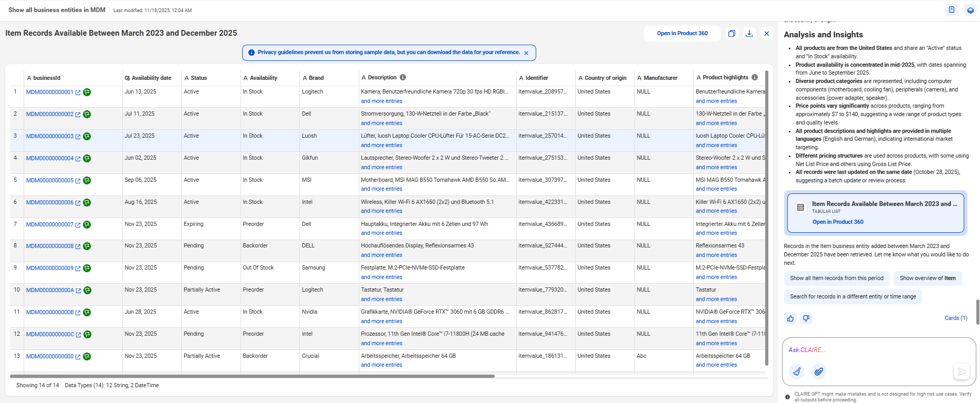This screenshot has width=980, height=403.
Task: Click Open in Product 360 button above table
Action: pos(682,34)
